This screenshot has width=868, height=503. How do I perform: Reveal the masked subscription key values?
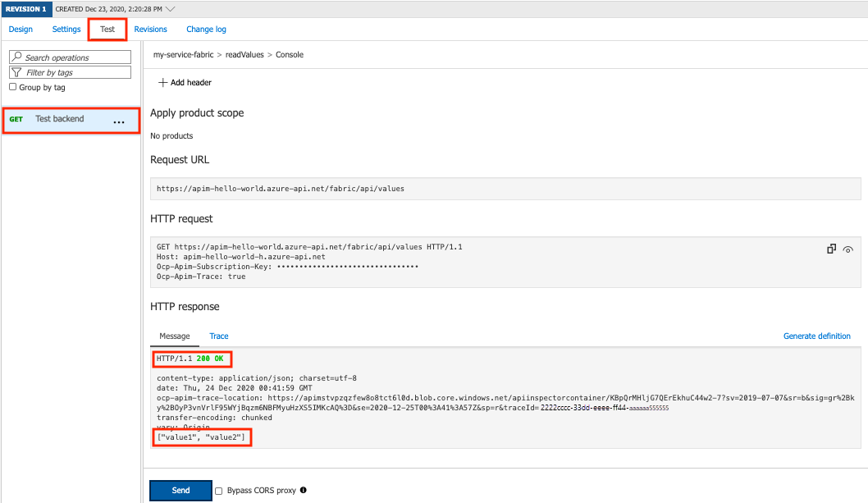[848, 249]
